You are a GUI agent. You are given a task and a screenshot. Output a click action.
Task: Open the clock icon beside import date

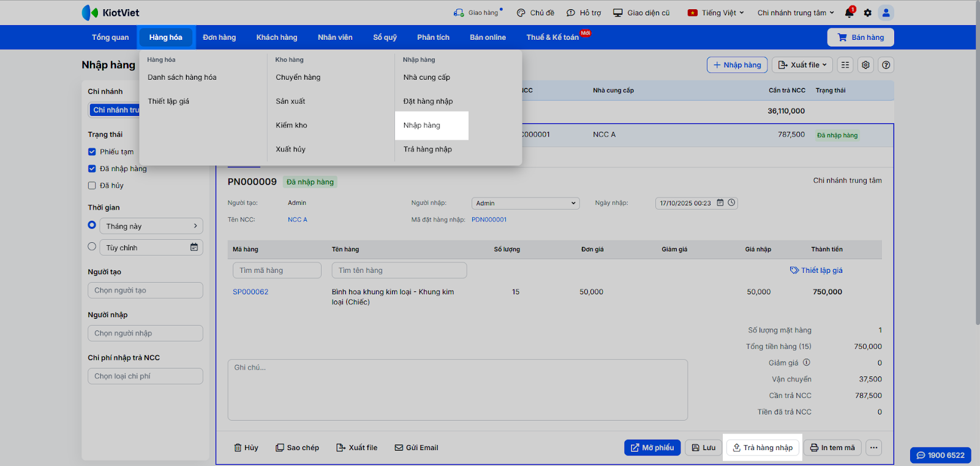[x=731, y=203]
